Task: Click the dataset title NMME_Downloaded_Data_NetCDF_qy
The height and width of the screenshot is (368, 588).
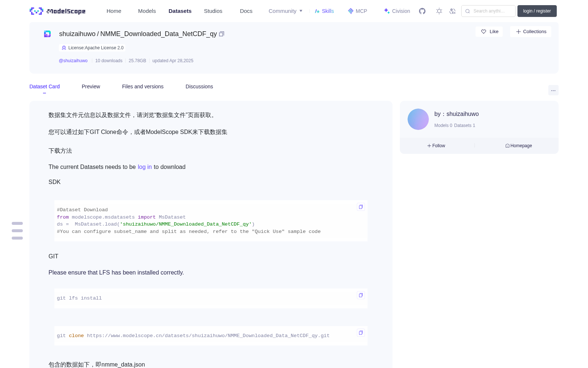Action: click(158, 34)
